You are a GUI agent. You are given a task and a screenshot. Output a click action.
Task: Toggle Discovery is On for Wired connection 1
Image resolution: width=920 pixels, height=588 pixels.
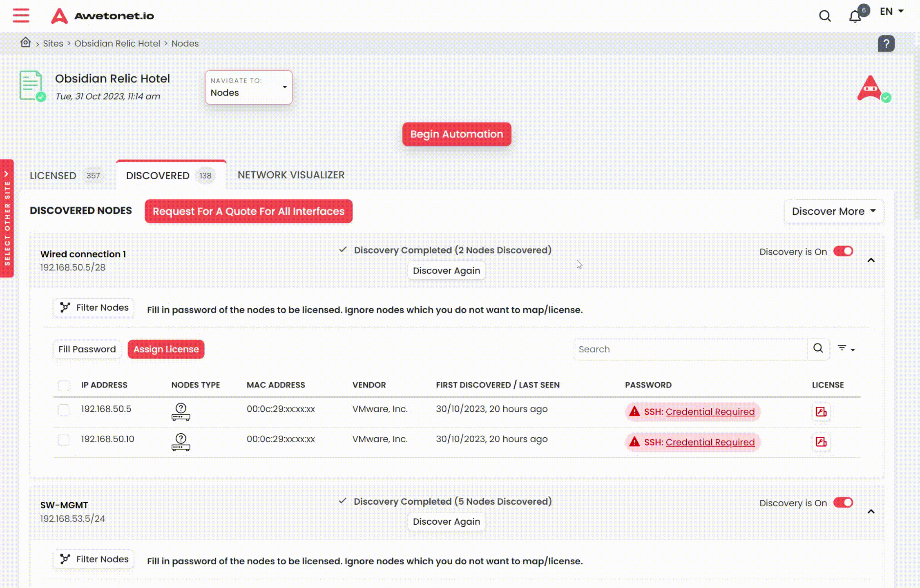[843, 251]
